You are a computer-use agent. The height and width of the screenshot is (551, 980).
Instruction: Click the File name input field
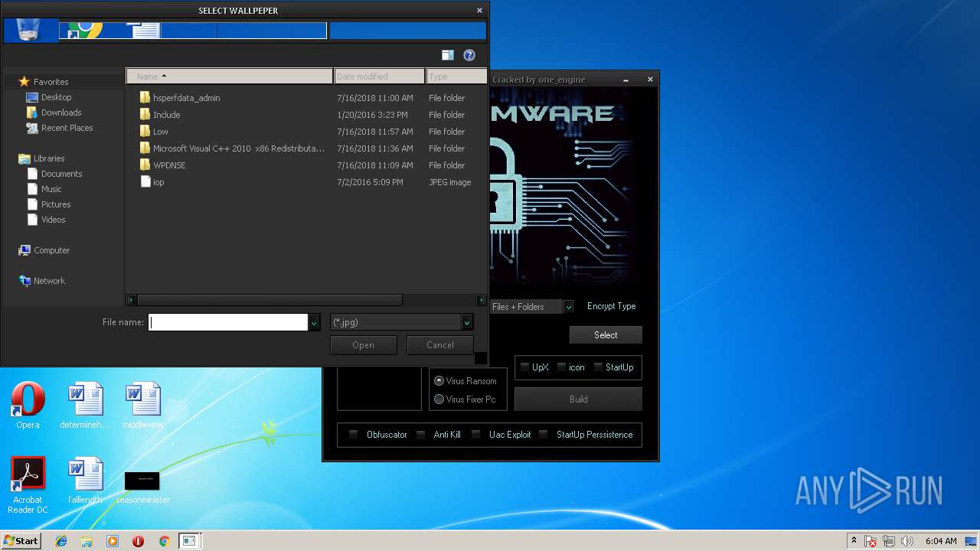point(228,322)
